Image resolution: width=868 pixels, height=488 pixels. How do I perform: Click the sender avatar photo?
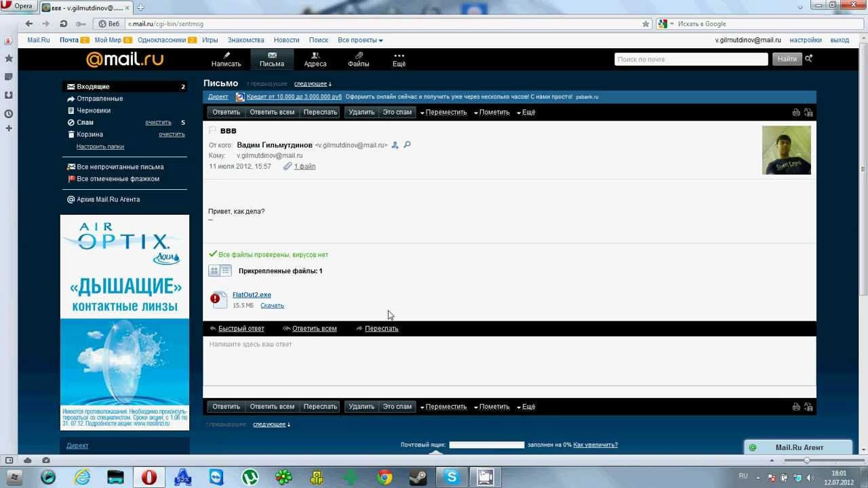(786, 150)
